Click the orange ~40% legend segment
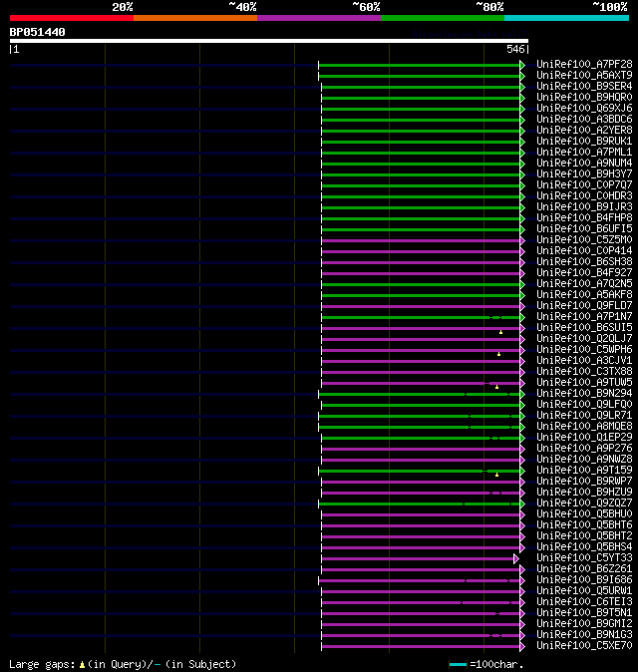The width and height of the screenshot is (638, 672). coord(195,18)
